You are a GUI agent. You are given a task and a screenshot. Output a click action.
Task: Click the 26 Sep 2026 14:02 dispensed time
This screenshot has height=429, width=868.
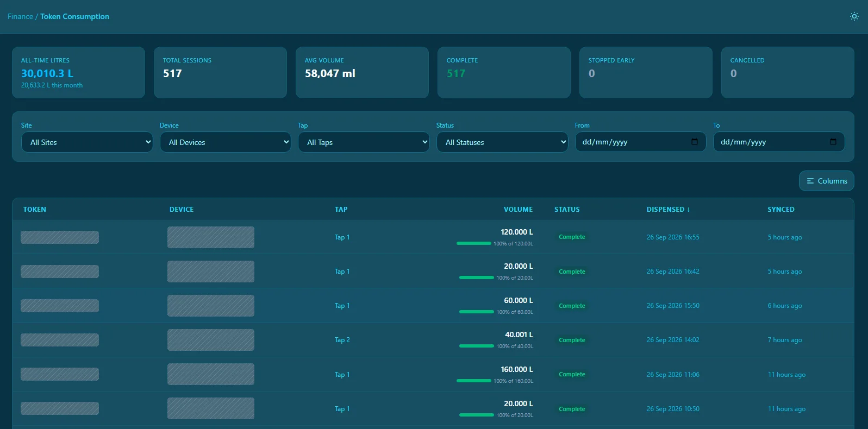[x=673, y=340]
